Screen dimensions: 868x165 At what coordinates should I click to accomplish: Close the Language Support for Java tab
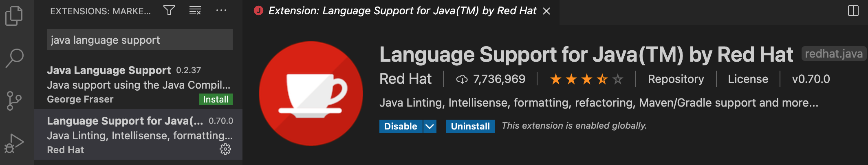coord(546,11)
